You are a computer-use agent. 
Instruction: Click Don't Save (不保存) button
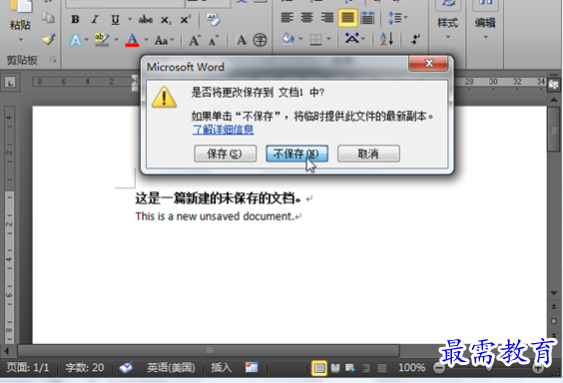[x=297, y=154]
